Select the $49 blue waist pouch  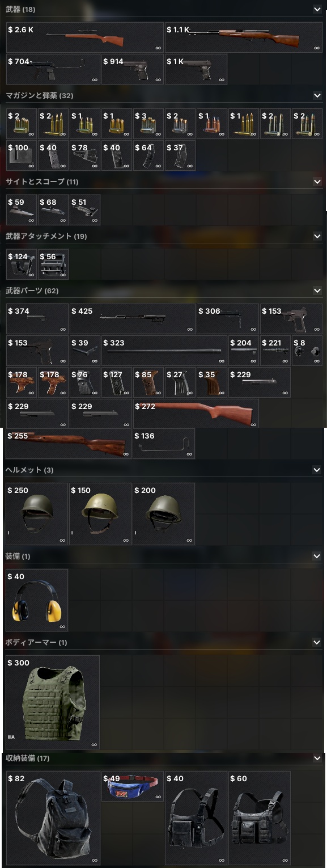[x=133, y=786]
